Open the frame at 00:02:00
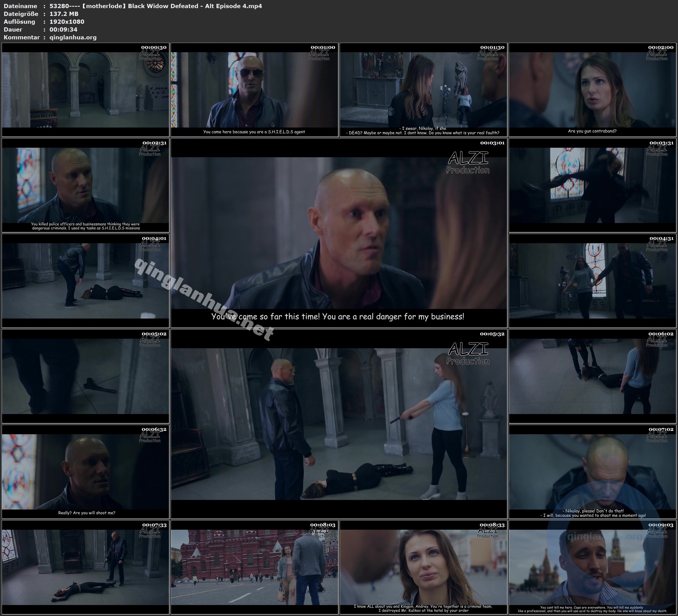Viewport: 678px width, 616px height. pyautogui.click(x=593, y=90)
